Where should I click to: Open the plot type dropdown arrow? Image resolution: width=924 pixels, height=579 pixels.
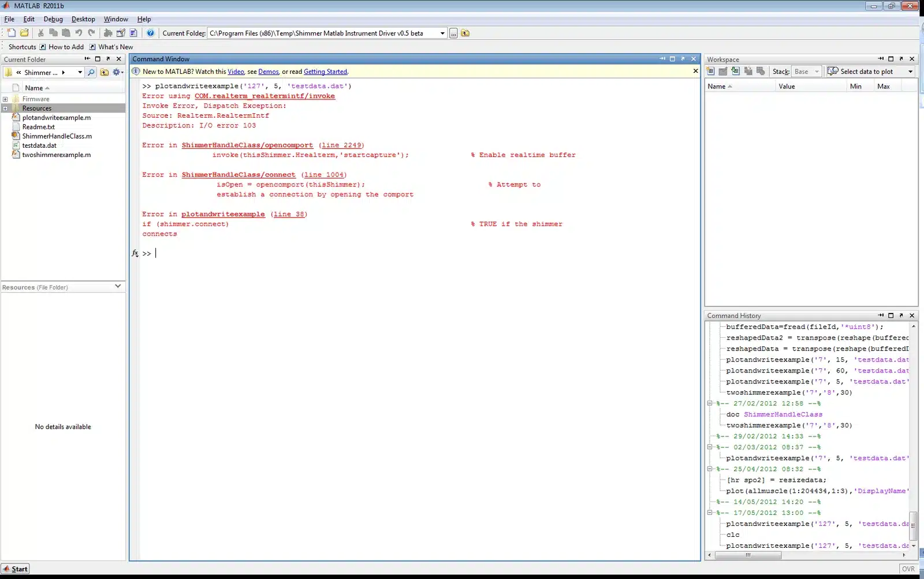click(x=911, y=72)
